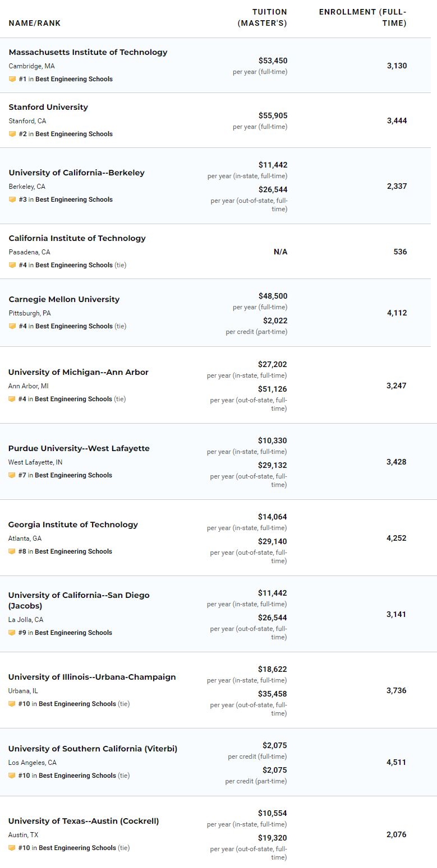Sort by the Name/Rank column header
The height and width of the screenshot is (868, 437).
[x=35, y=23]
